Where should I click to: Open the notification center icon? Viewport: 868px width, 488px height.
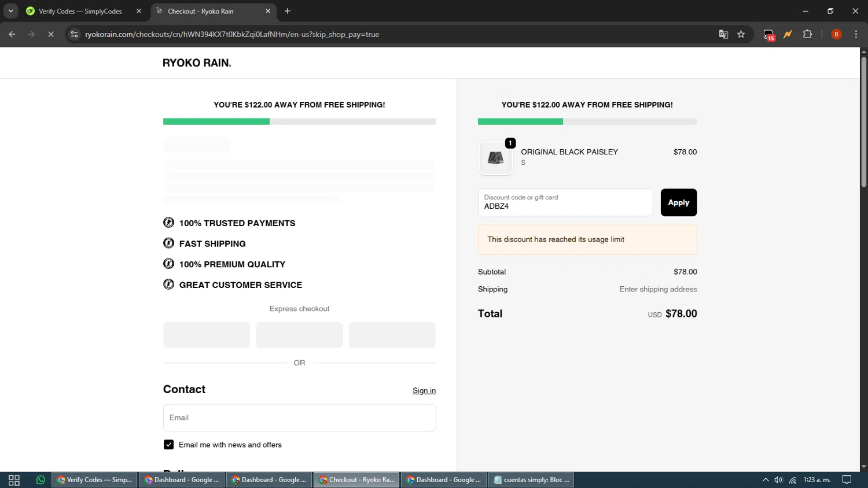coord(847,480)
